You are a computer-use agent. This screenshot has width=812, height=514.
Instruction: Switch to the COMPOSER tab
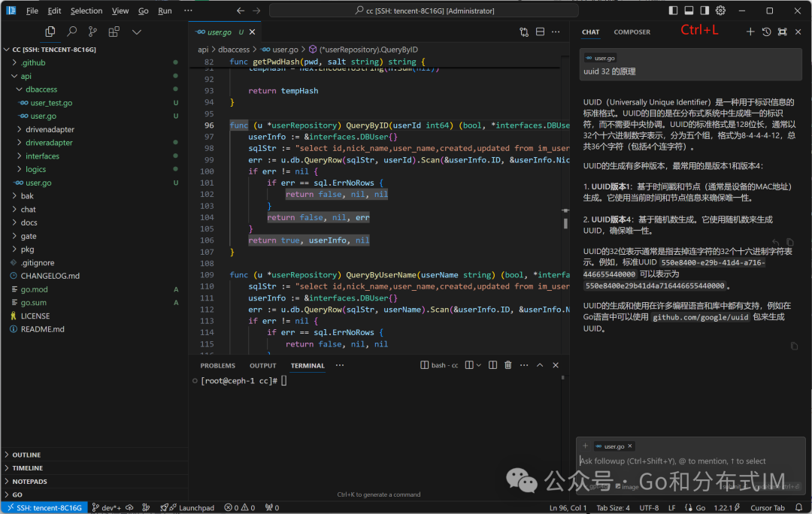[x=632, y=32]
